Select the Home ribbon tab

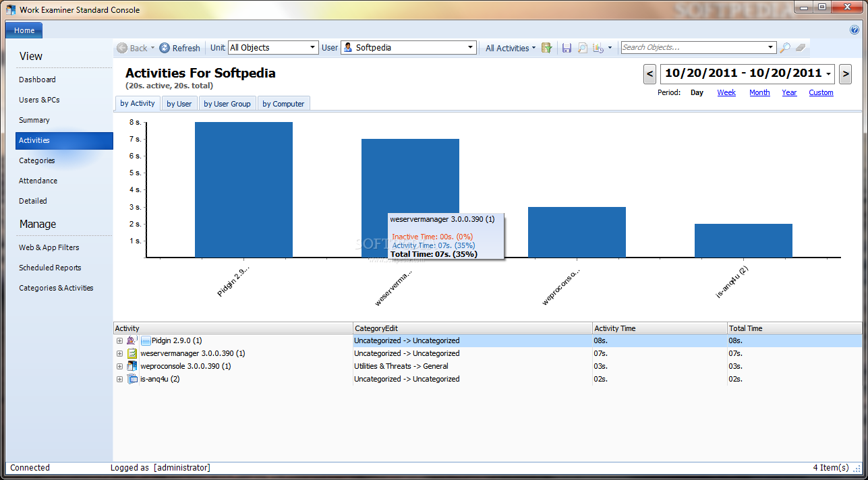click(x=24, y=30)
